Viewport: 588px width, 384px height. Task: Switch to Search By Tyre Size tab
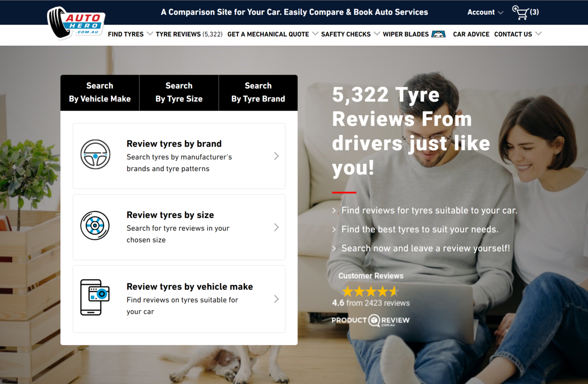(x=179, y=92)
